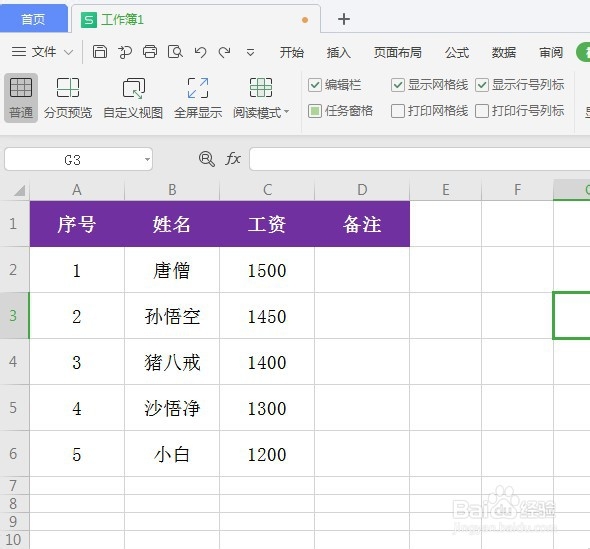Select cell with value 1300

pyautogui.click(x=267, y=408)
